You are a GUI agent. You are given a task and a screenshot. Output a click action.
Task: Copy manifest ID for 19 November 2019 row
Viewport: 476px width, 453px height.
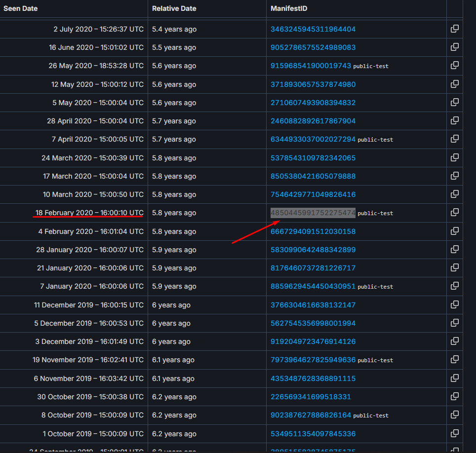point(455,360)
